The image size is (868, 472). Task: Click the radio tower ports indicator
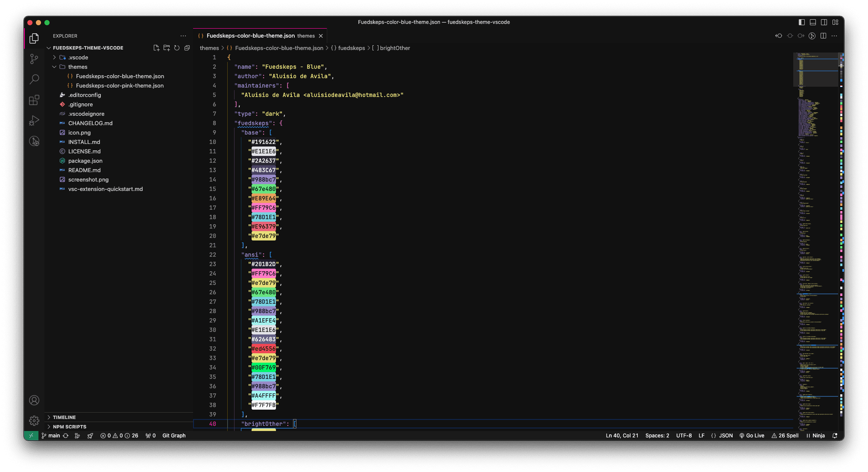click(150, 436)
